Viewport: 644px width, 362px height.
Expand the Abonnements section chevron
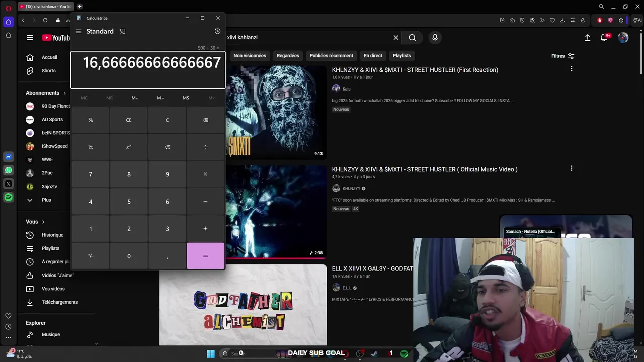pyautogui.click(x=64, y=93)
